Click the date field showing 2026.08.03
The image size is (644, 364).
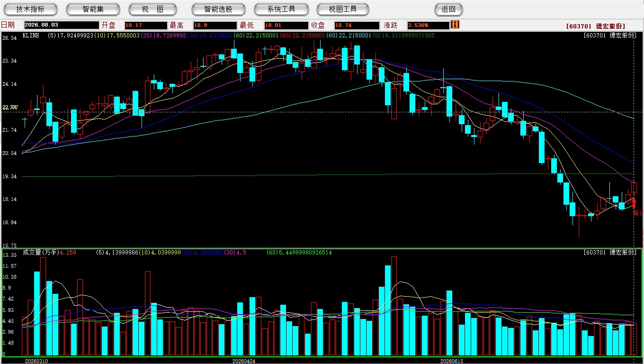(62, 26)
